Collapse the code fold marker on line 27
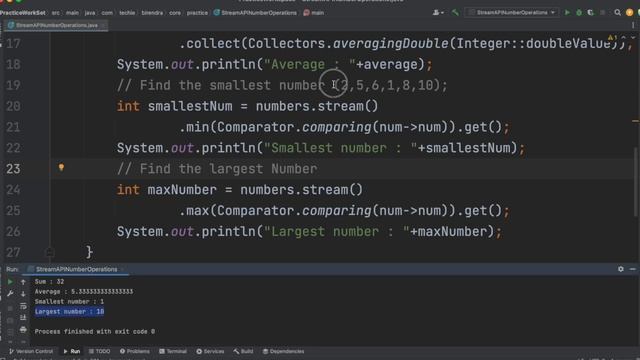 coord(50,252)
